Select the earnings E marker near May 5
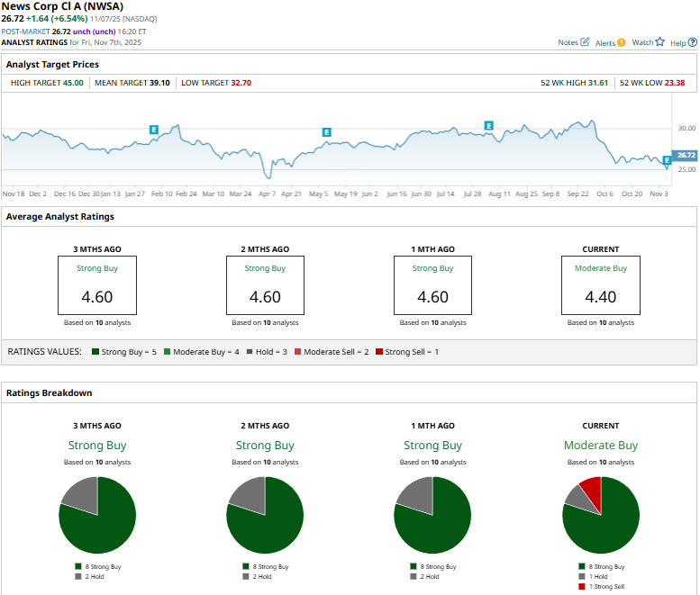The image size is (700, 595). [x=327, y=132]
